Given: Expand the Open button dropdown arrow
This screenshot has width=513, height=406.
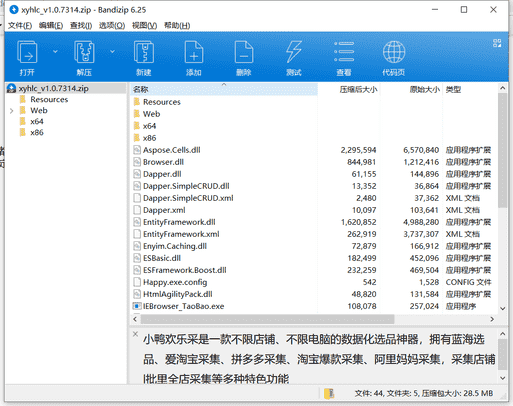Looking at the screenshot, I should coord(55,52).
